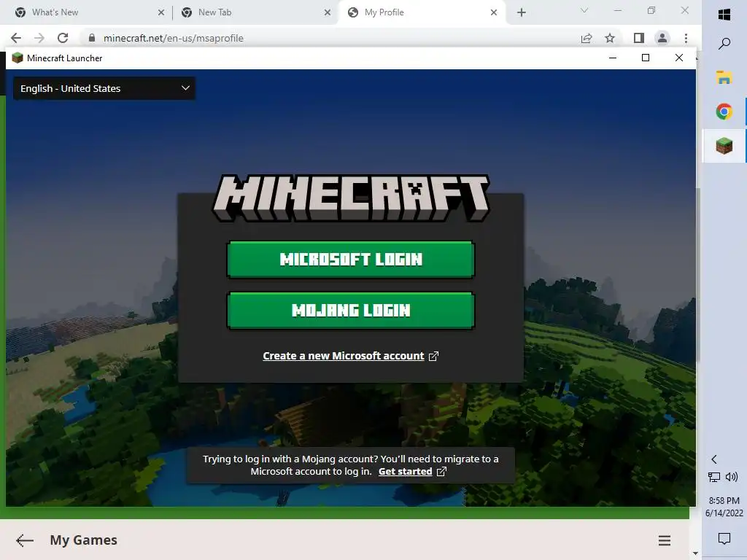Toggle the Chrome side panel
This screenshot has width=747, height=560.
639,38
